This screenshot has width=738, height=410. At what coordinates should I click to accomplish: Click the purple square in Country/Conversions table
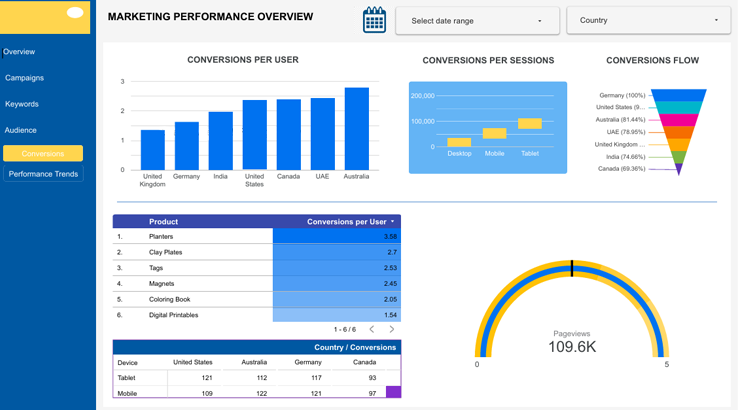393,393
